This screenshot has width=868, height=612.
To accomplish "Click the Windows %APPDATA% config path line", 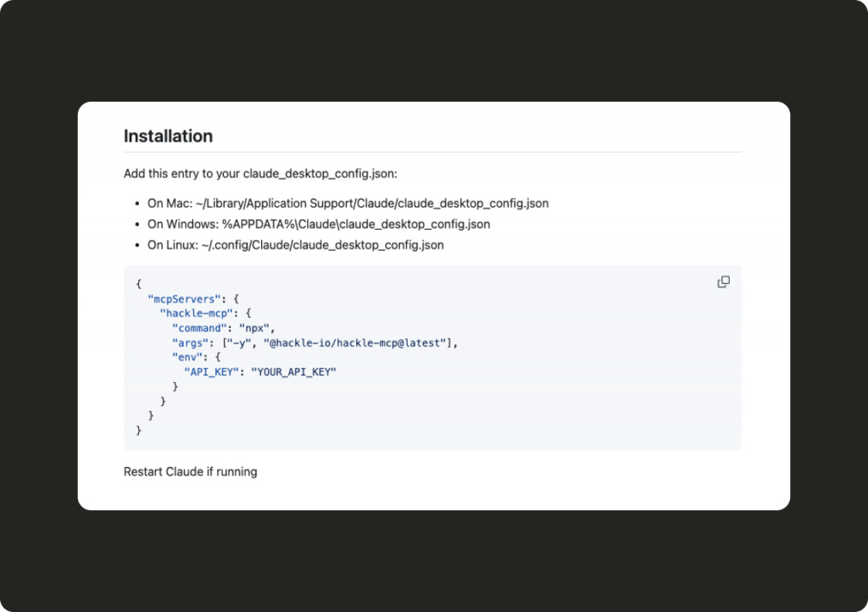I will (x=319, y=225).
